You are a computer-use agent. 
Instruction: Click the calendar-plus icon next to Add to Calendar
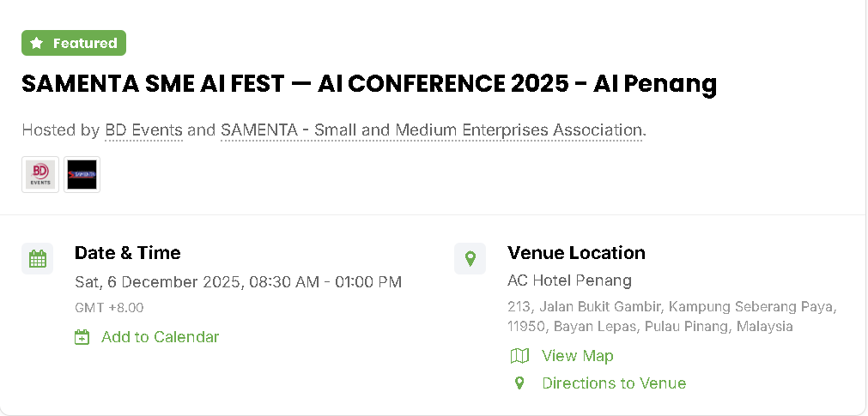click(82, 337)
